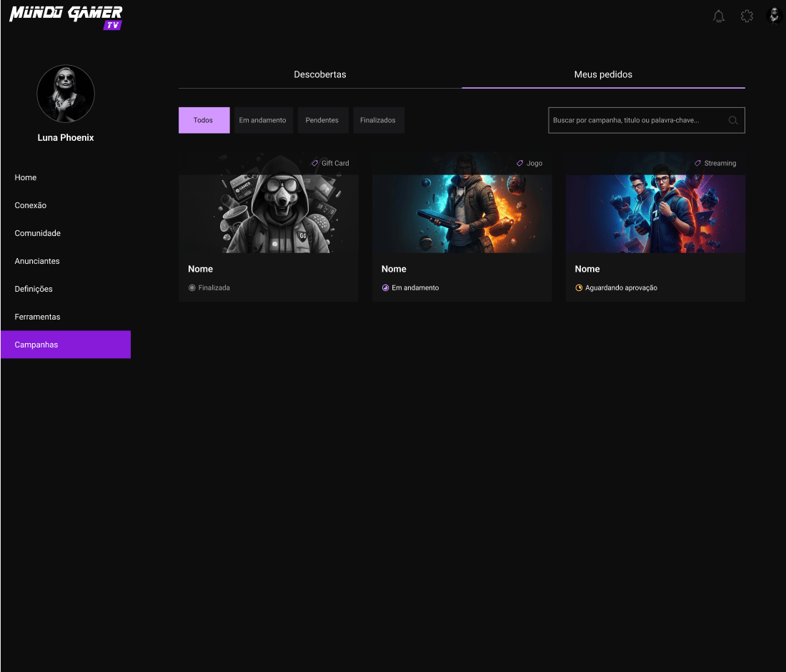Show only Finalizados campaigns
This screenshot has height=672, width=786.
click(x=378, y=120)
